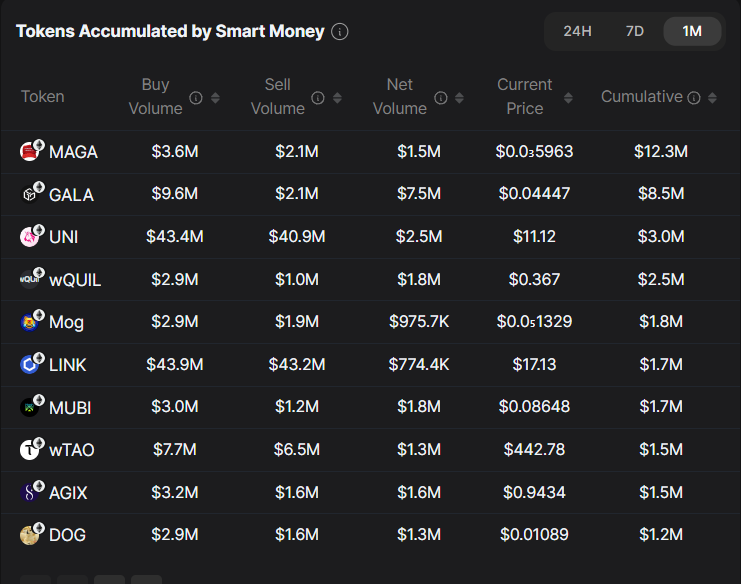Click GALA buy volume $9.6M
Screen dimensions: 741x584
(x=175, y=193)
